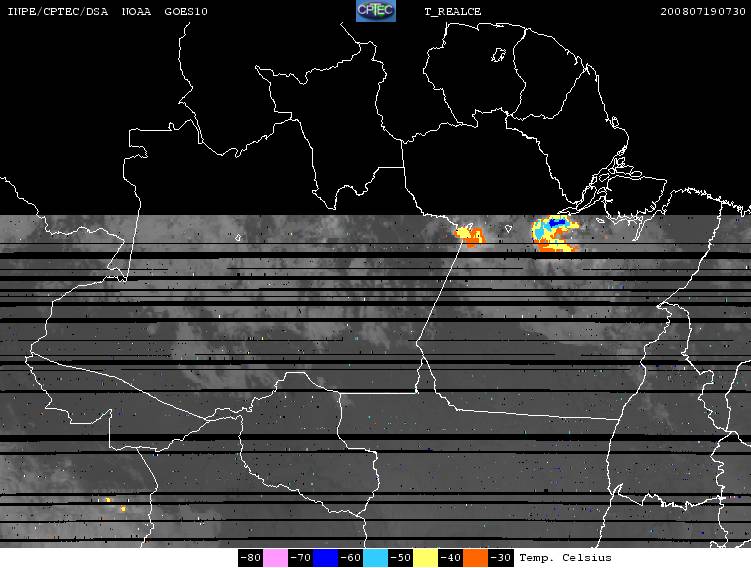
Task: Click the dark blue -70 legend swatch
Action: click(325, 558)
